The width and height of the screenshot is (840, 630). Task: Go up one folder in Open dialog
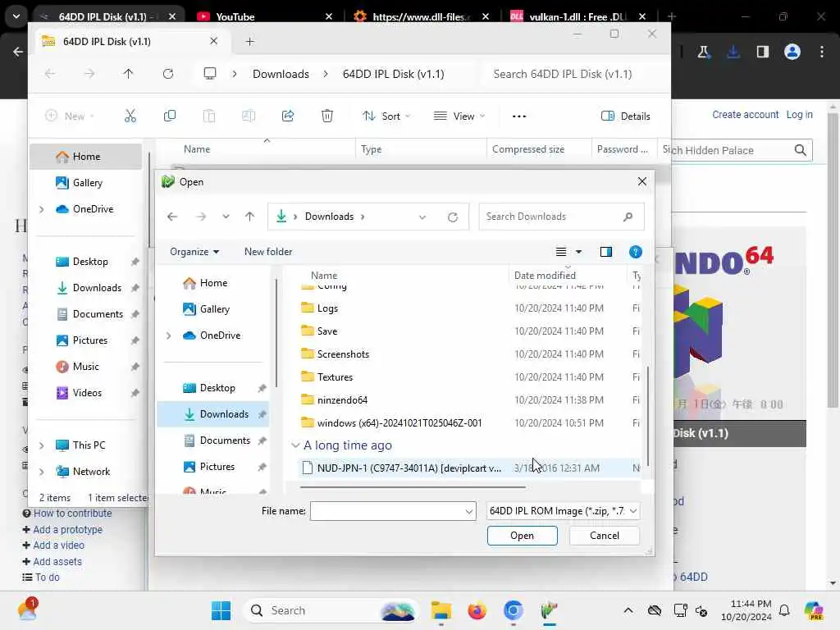click(x=249, y=217)
